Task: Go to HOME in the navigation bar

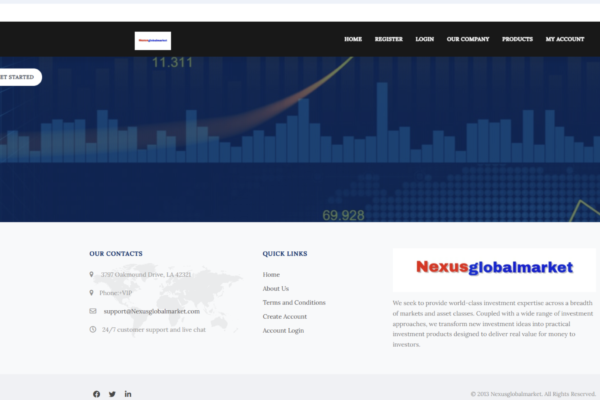Action: pyautogui.click(x=353, y=39)
